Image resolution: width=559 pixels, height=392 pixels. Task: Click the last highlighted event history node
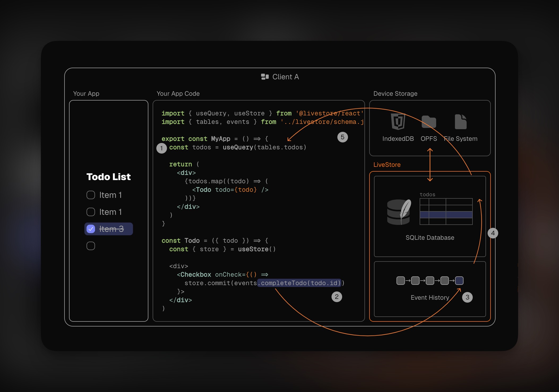[x=459, y=280]
